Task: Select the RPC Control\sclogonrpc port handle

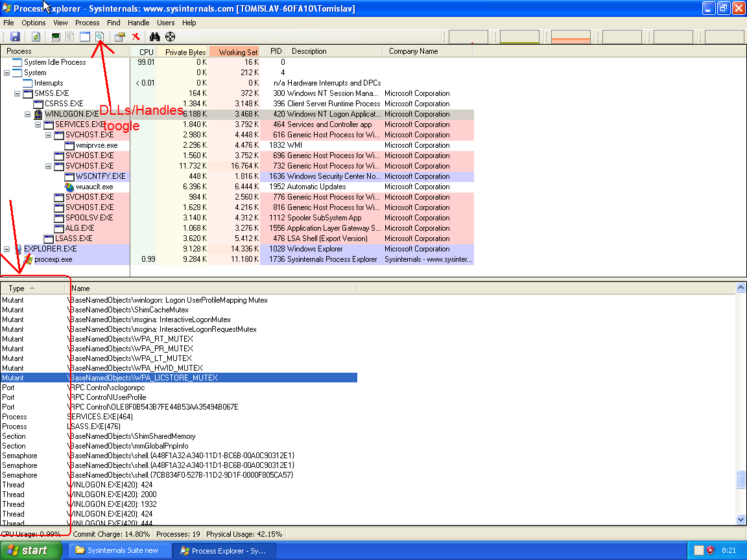Action: click(179, 388)
